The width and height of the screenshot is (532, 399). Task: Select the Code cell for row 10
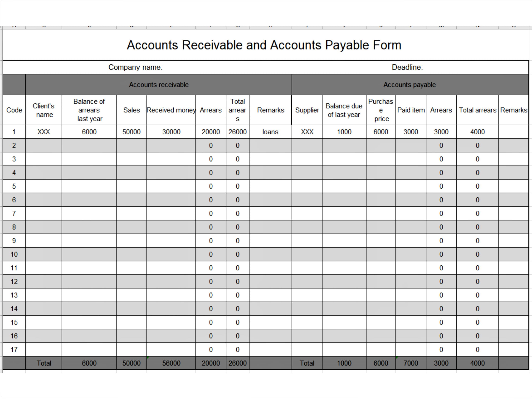coord(14,254)
